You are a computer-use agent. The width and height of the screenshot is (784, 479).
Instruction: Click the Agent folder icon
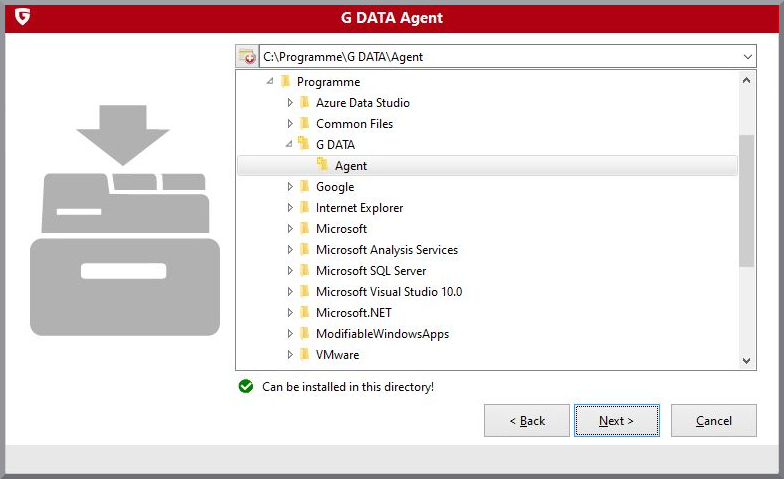point(322,164)
